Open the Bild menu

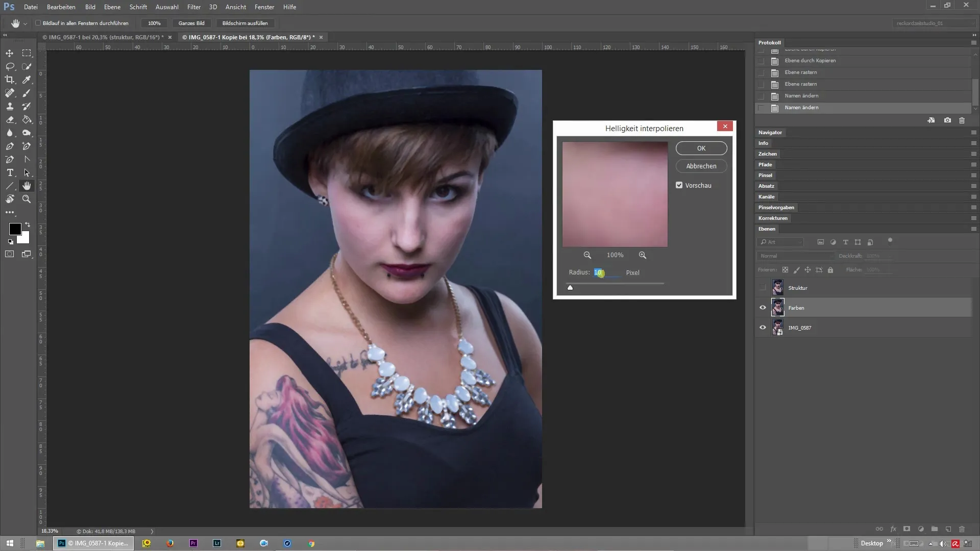coord(90,7)
